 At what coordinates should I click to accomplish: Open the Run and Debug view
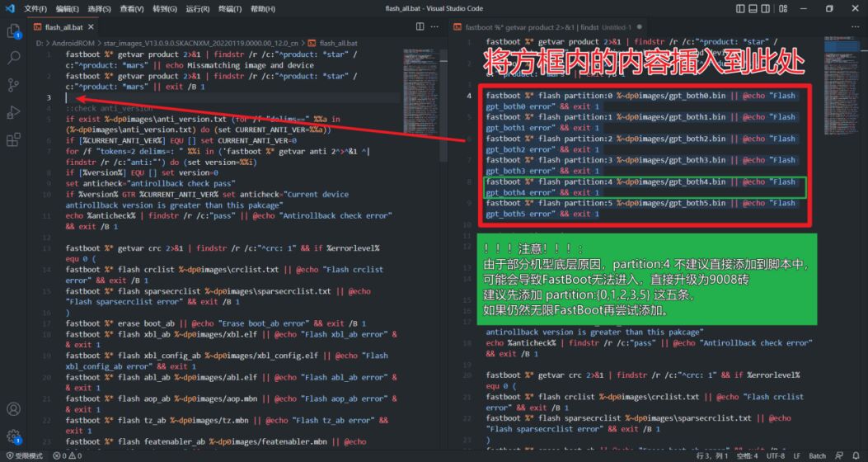[14, 112]
